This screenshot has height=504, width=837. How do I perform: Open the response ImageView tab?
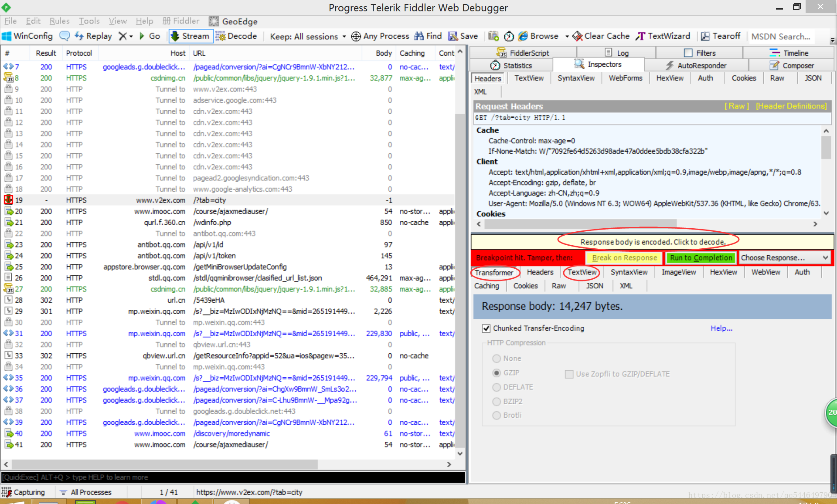pyautogui.click(x=678, y=272)
